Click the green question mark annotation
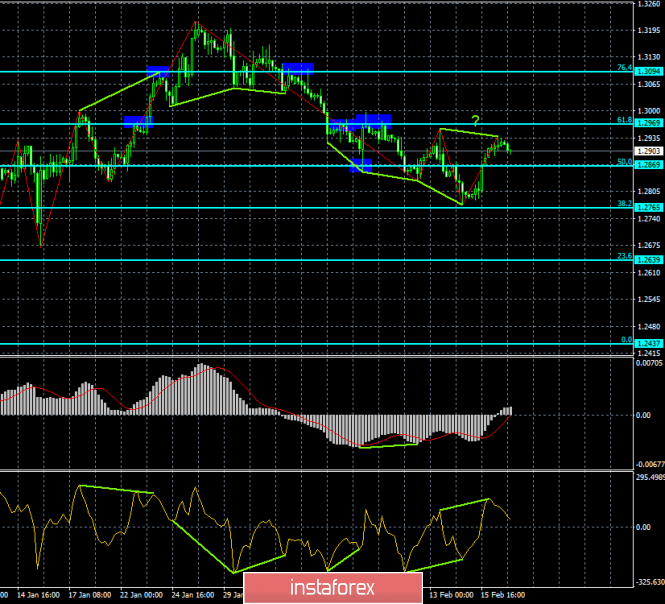Screen dimensions: 665x604 pyautogui.click(x=475, y=121)
